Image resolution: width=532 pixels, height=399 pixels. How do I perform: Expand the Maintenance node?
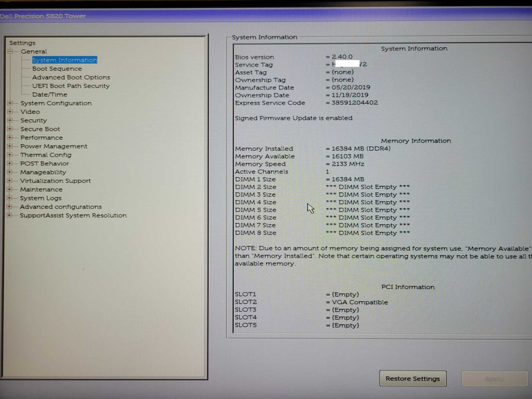click(10, 189)
